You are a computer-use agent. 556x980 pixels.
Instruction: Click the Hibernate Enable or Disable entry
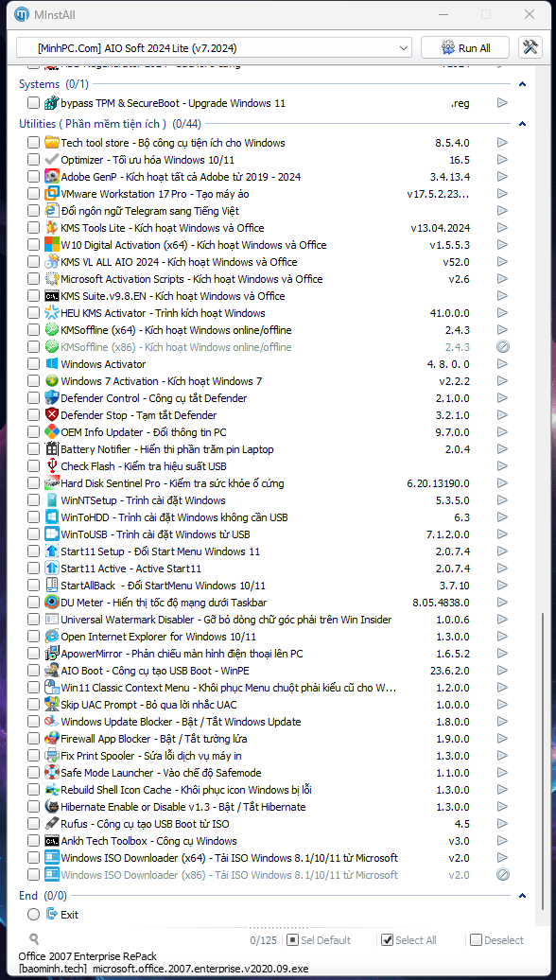pyautogui.click(x=183, y=806)
